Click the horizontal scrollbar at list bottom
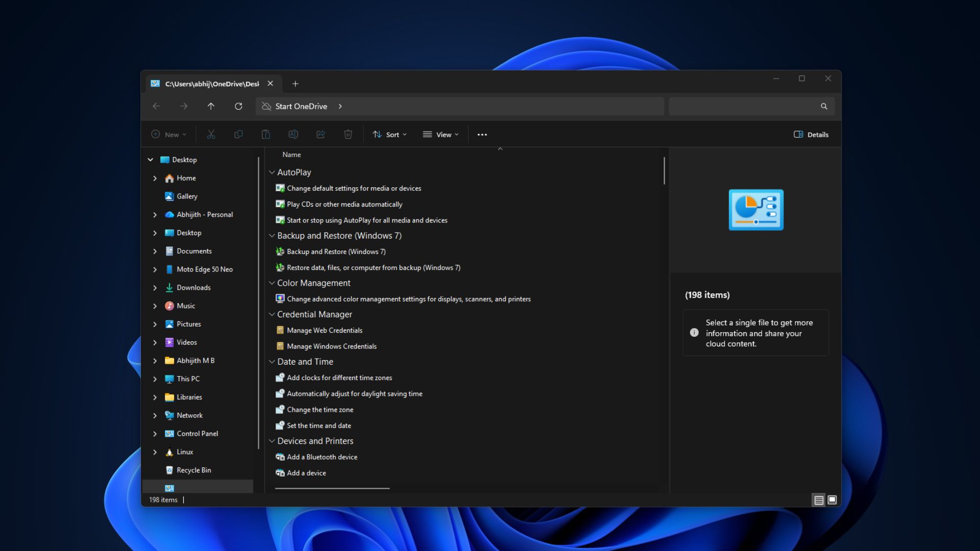 (x=332, y=488)
